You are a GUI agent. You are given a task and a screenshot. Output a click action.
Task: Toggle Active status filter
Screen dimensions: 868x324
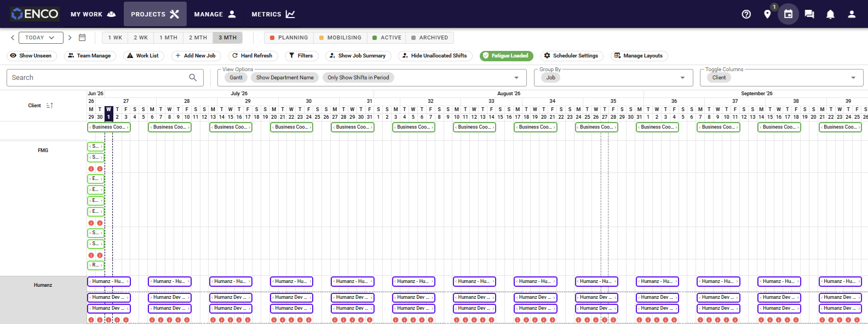[387, 38]
